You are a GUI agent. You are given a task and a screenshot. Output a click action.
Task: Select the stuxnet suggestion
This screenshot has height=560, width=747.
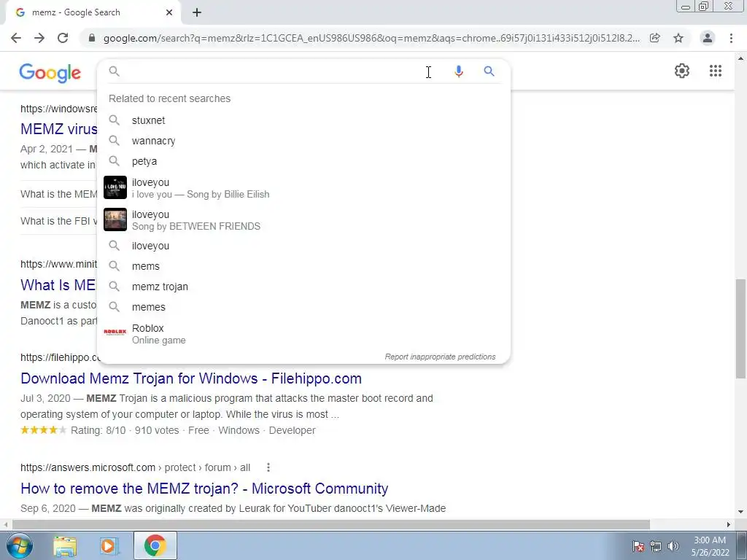point(303,120)
